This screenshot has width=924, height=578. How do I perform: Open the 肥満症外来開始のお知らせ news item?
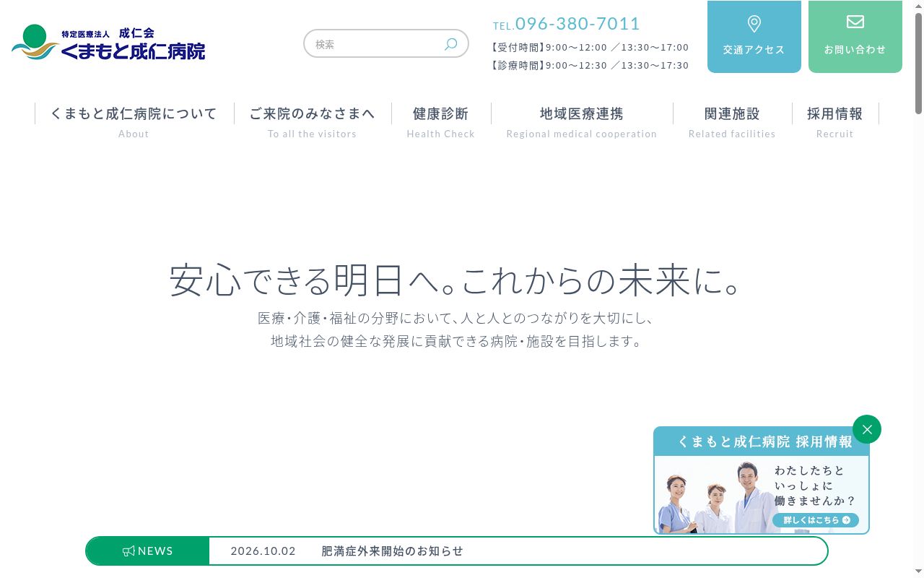392,551
